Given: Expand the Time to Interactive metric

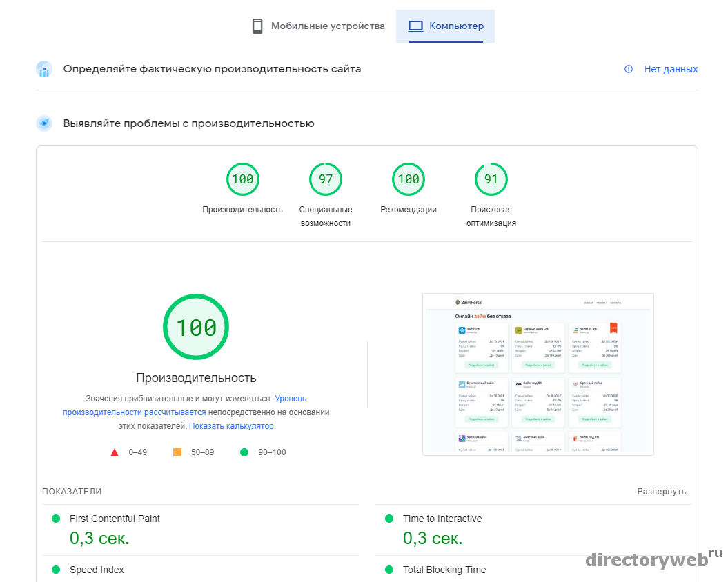Looking at the screenshot, I should tap(442, 519).
